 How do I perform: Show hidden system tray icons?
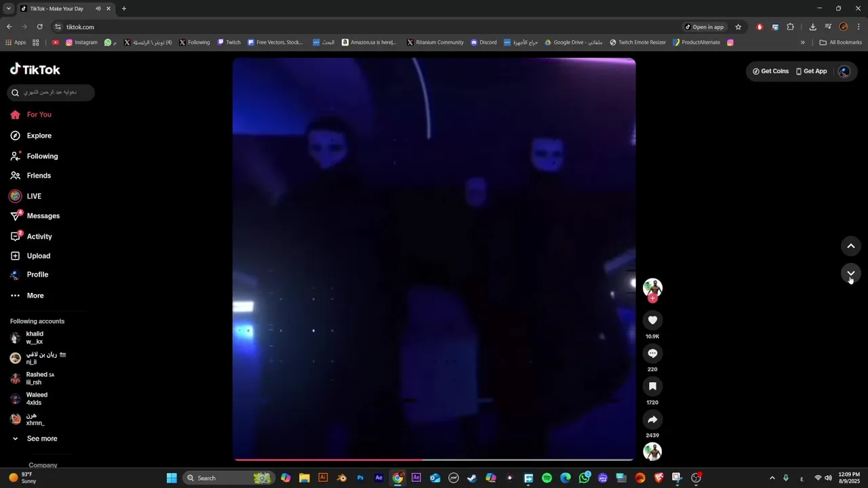(x=772, y=478)
